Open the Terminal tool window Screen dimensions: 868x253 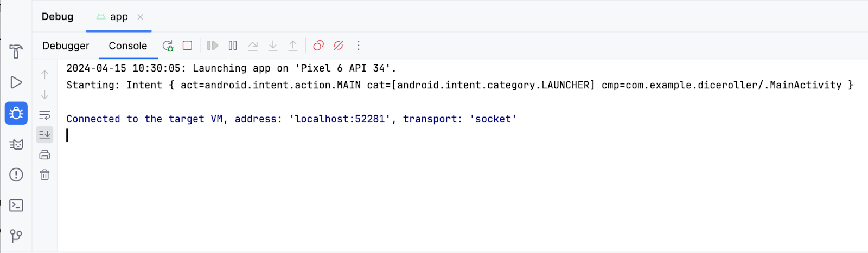click(16, 205)
